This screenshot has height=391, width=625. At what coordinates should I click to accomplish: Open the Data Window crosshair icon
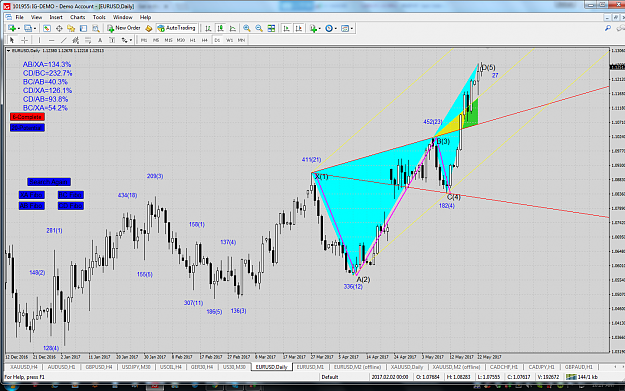pos(59,28)
